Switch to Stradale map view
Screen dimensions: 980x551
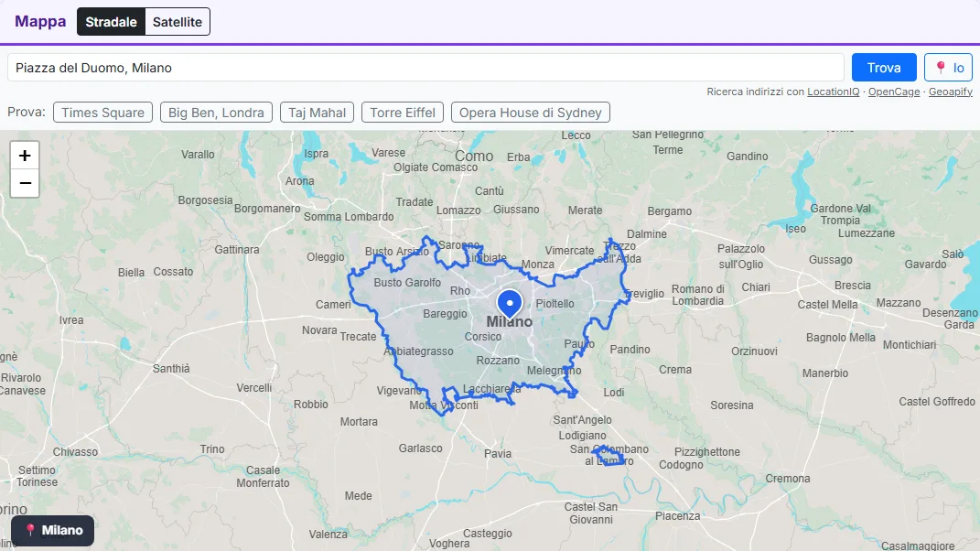[x=112, y=22]
